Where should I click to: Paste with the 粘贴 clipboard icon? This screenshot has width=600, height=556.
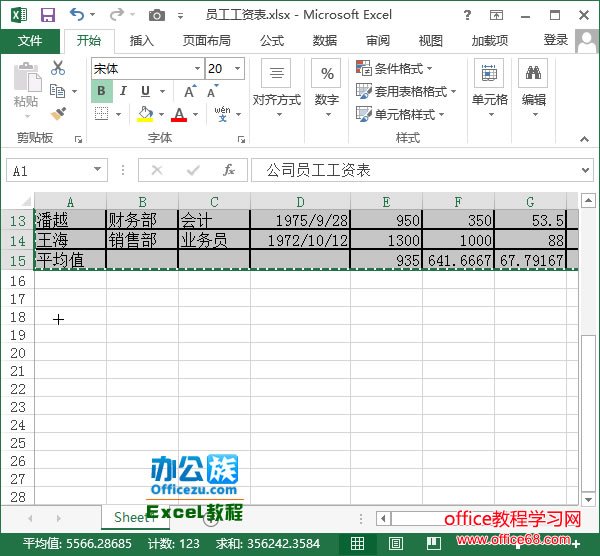coord(27,78)
